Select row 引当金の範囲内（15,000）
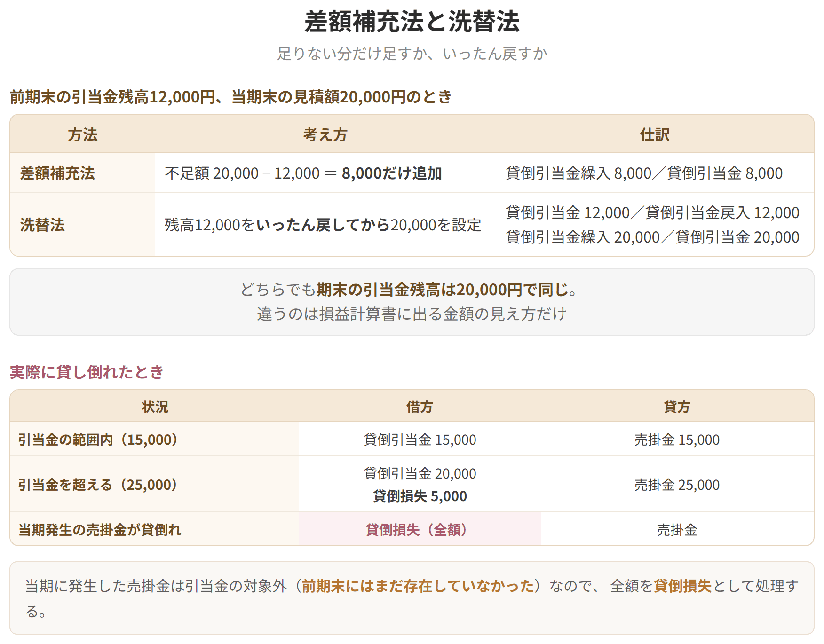Viewport: 824px width, 644px height. pos(412,440)
